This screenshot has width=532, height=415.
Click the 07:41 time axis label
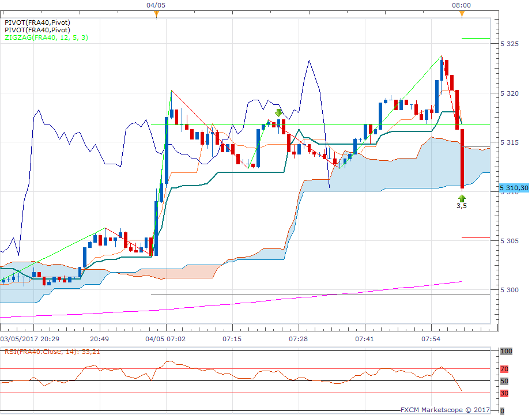(365, 339)
